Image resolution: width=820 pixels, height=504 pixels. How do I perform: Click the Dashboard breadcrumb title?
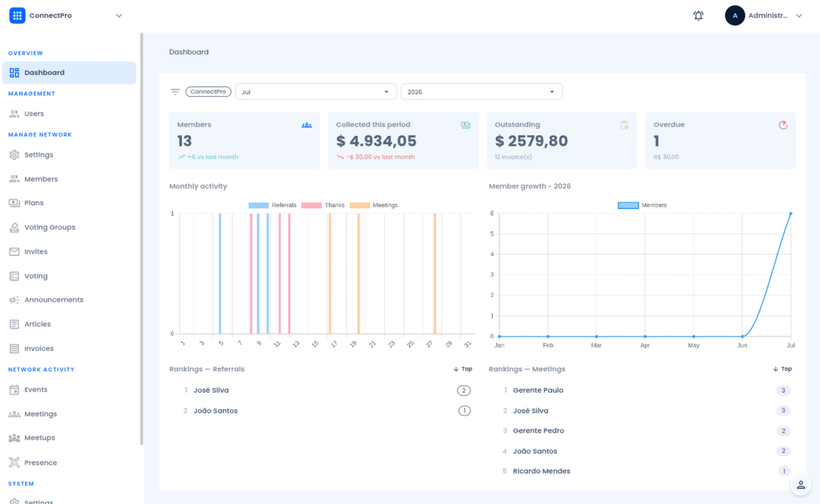coord(189,52)
